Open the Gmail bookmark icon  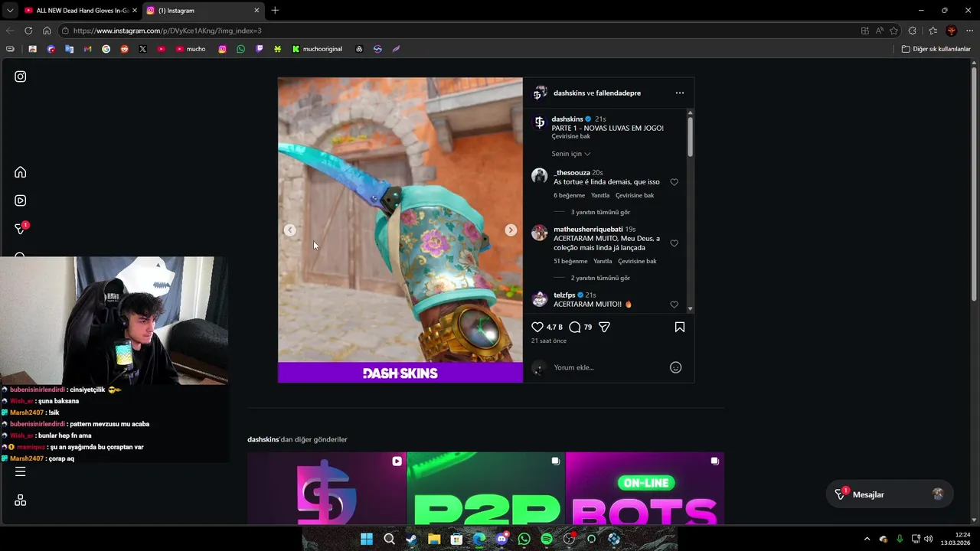point(87,49)
